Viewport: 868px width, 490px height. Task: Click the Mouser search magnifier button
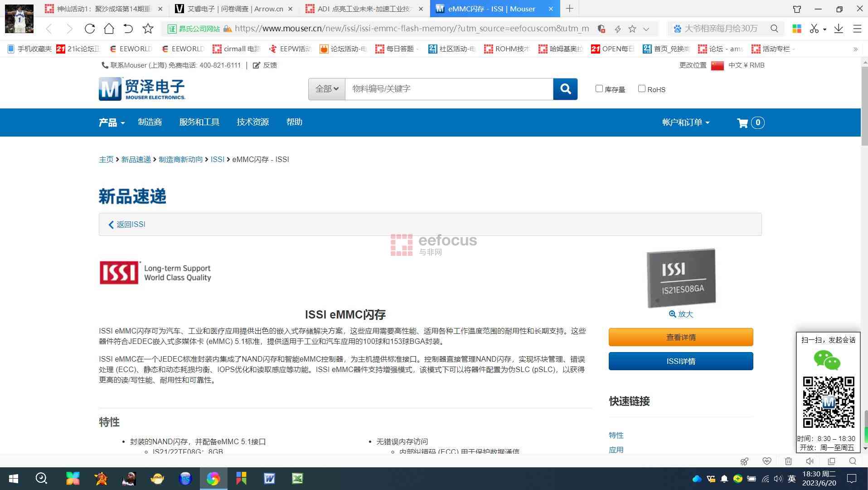pyautogui.click(x=565, y=89)
